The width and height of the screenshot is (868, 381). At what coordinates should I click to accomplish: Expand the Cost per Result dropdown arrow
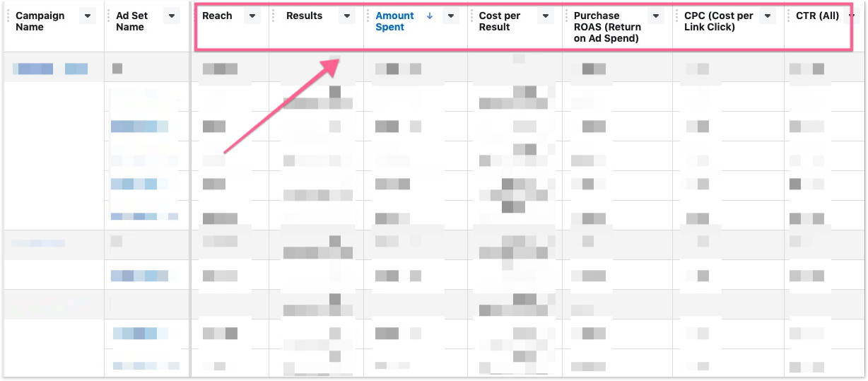(545, 16)
